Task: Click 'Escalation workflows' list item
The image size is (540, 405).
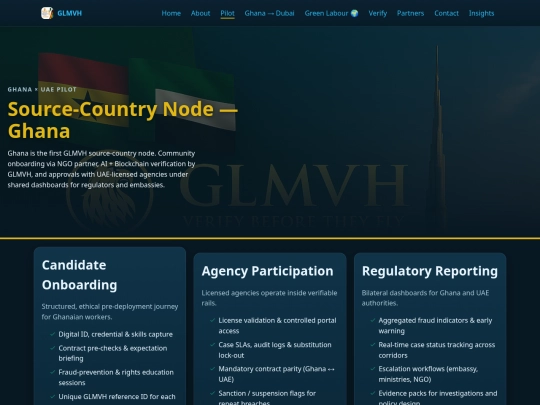Action: pyautogui.click(x=428, y=374)
